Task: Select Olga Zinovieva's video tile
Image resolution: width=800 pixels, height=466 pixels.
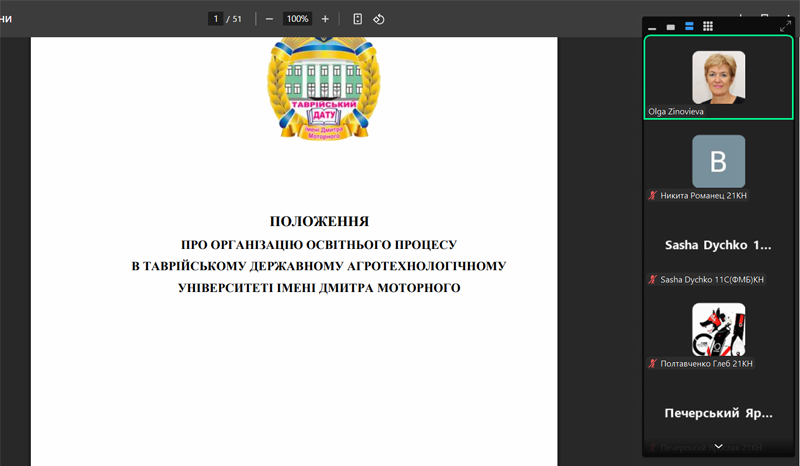Action: pyautogui.click(x=718, y=78)
